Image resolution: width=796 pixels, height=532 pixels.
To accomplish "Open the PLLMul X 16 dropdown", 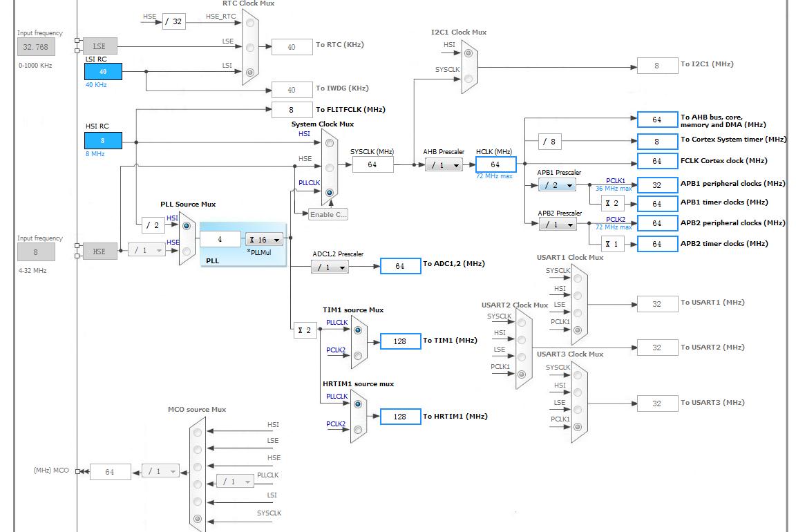I will click(264, 240).
